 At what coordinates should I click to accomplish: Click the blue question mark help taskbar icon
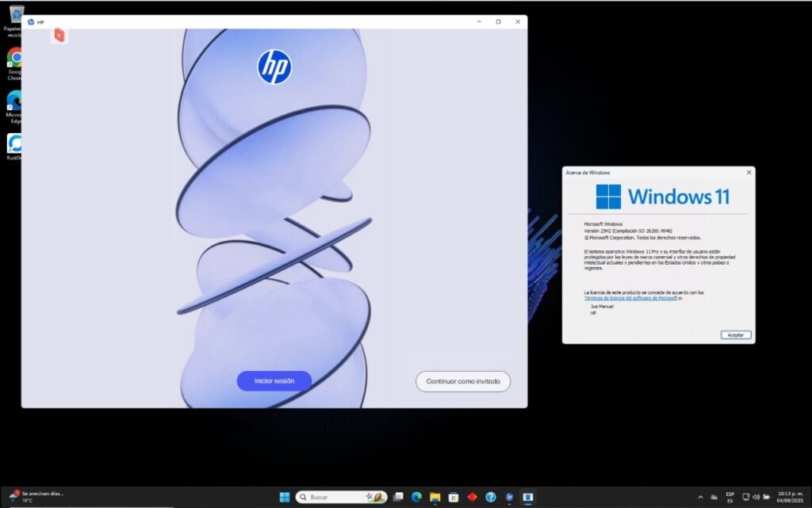coord(491,497)
